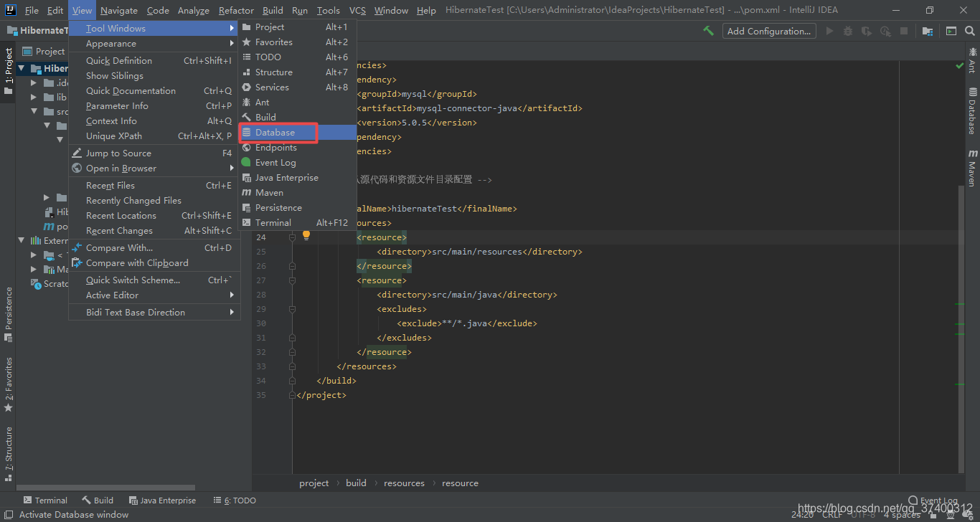The height and width of the screenshot is (522, 980).
Task: Collapse the External Libraries tree arrow
Action: (22, 241)
